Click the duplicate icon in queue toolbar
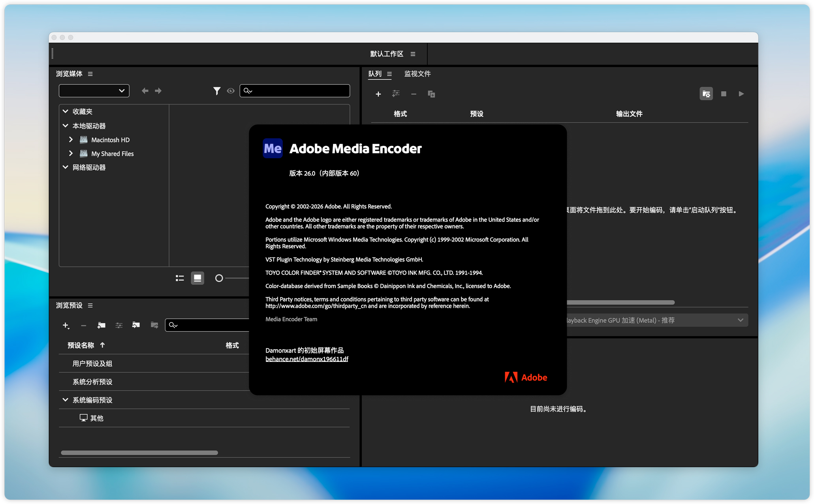This screenshot has width=814, height=504. click(x=431, y=94)
